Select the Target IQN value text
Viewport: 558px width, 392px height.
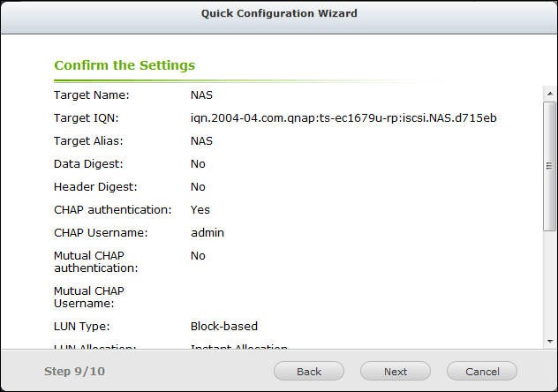point(343,117)
